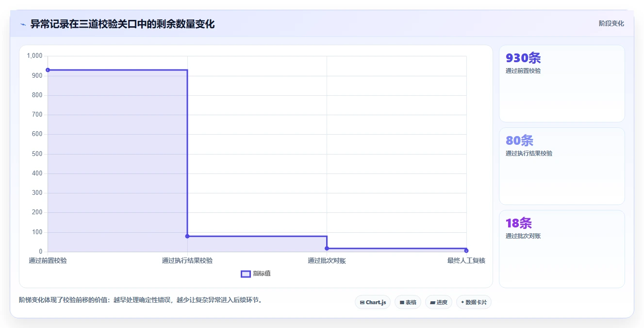
Task: Click the lightning icon beside the chart title
Action: click(x=23, y=24)
